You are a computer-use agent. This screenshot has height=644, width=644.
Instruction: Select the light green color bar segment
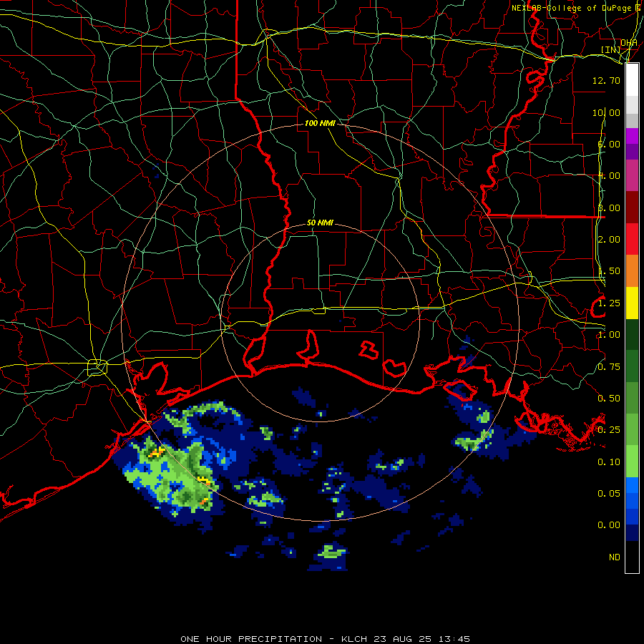coord(632,462)
